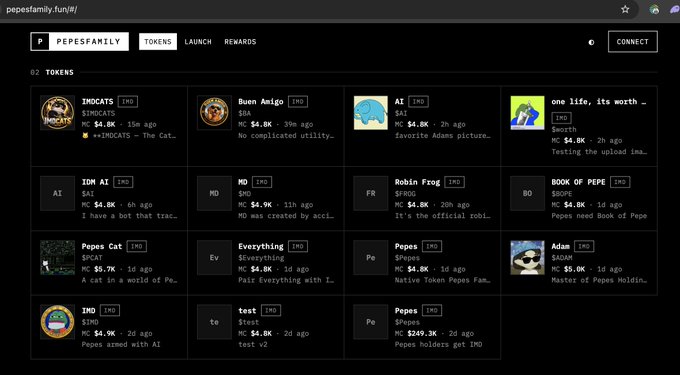
Task: Click the browser extension icon beside the star
Action: [654, 9]
